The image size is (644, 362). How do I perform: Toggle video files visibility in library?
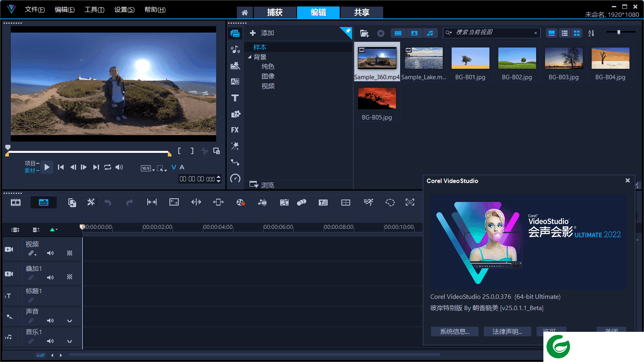[x=398, y=33]
